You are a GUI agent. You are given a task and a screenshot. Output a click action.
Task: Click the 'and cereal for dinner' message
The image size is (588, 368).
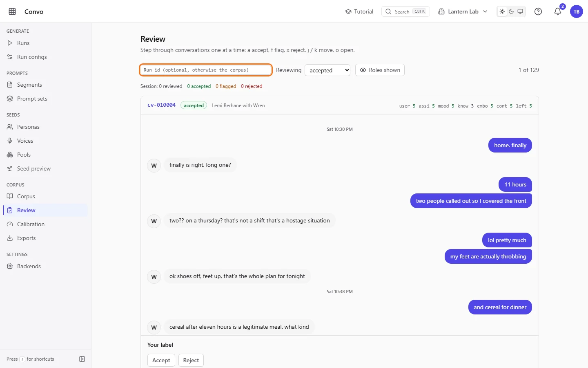[500, 307]
